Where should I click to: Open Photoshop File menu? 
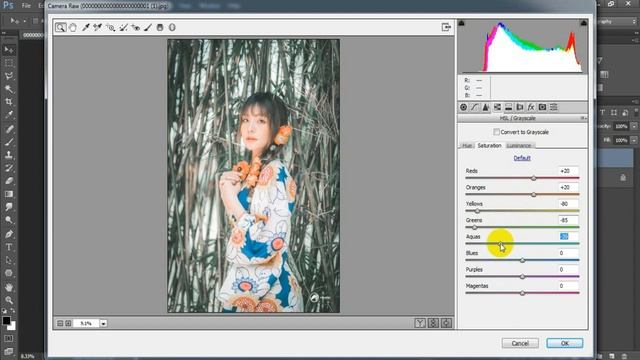[26, 6]
